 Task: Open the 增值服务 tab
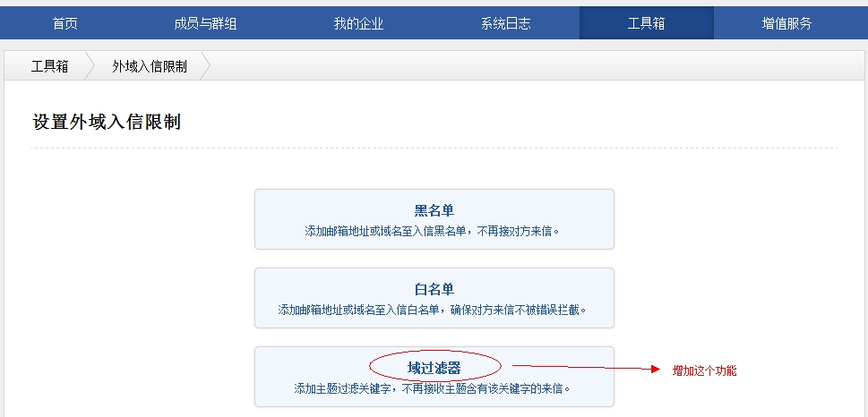[786, 23]
